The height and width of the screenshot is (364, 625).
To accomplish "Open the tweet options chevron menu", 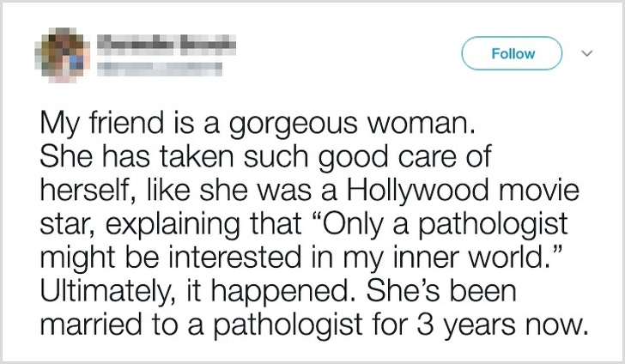I will pos(586,53).
